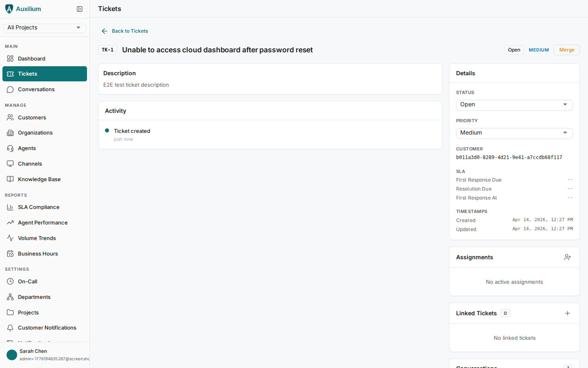Click the Customer Notifications bell icon
This screenshot has width=588, height=368.
(x=10, y=328)
